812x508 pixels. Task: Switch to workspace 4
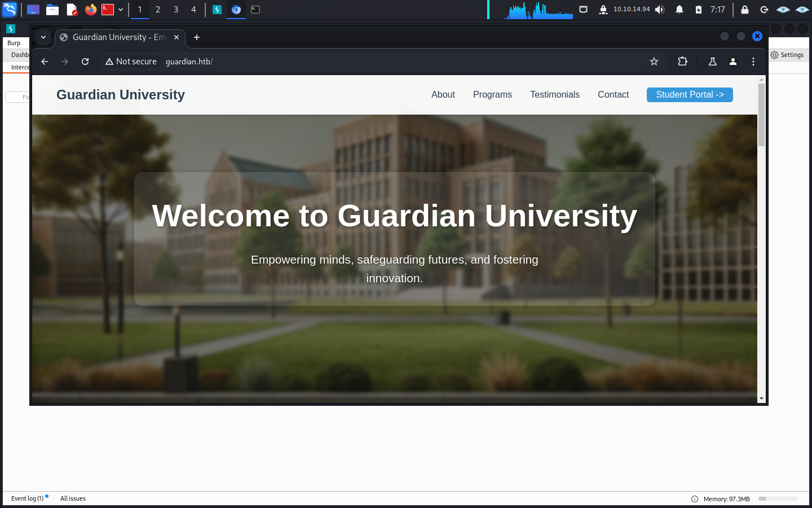click(193, 10)
